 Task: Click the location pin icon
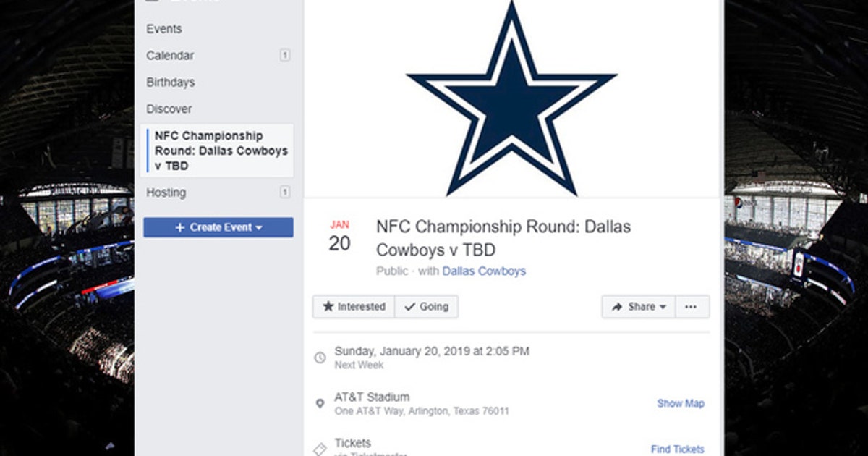click(320, 403)
